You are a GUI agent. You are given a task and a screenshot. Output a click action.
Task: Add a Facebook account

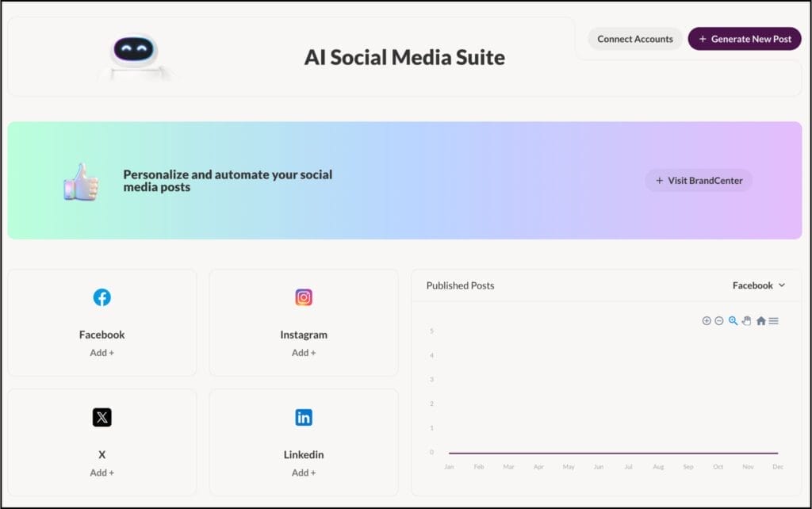(x=102, y=353)
